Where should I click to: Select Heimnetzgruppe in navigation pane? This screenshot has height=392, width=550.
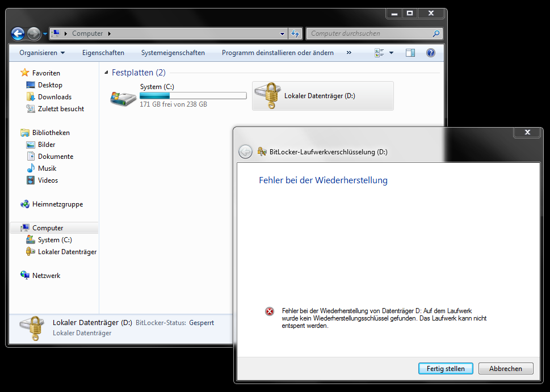tap(57, 204)
